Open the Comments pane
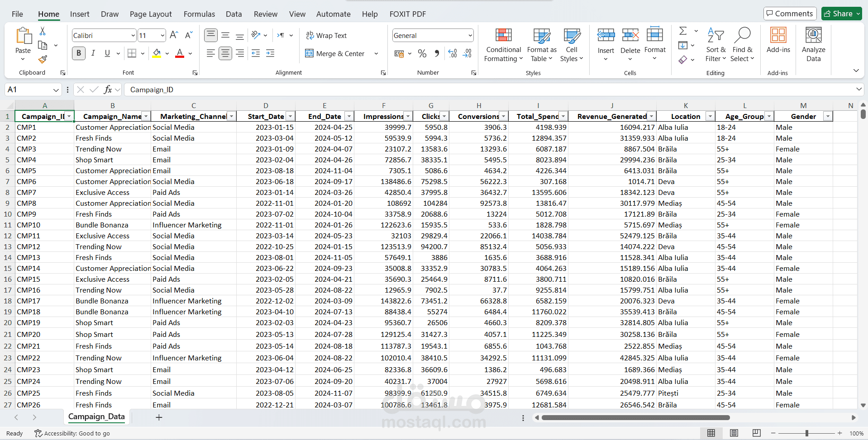868x440 pixels. [x=790, y=14]
